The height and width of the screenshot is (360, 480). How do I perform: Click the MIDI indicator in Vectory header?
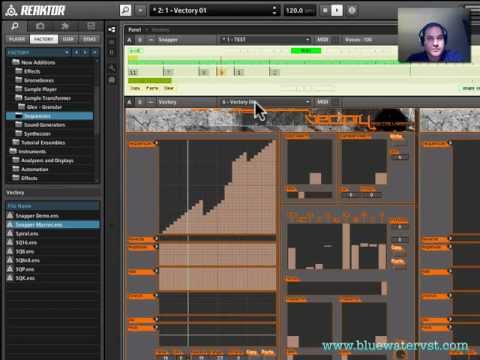tap(322, 102)
